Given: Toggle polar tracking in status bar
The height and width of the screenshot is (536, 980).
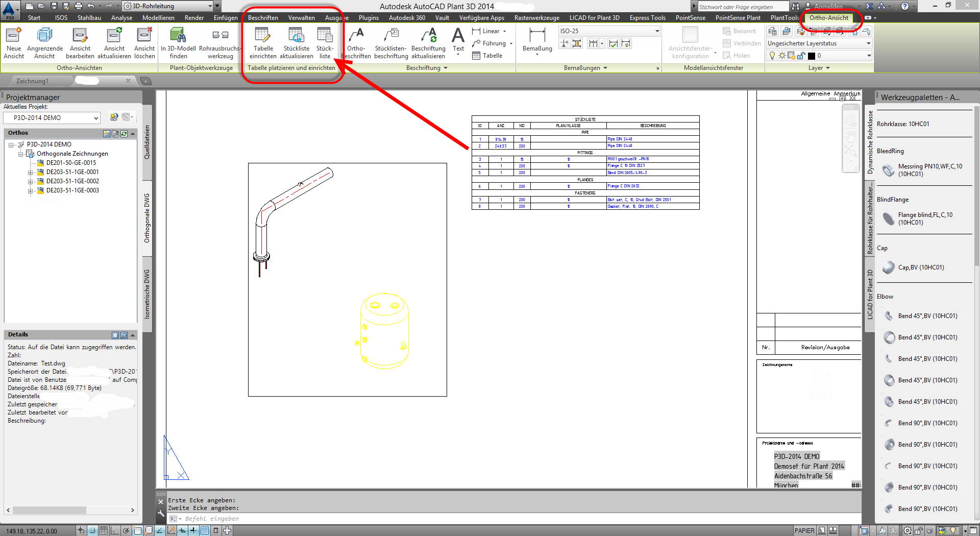Looking at the screenshot, I should pyautogui.click(x=126, y=530).
